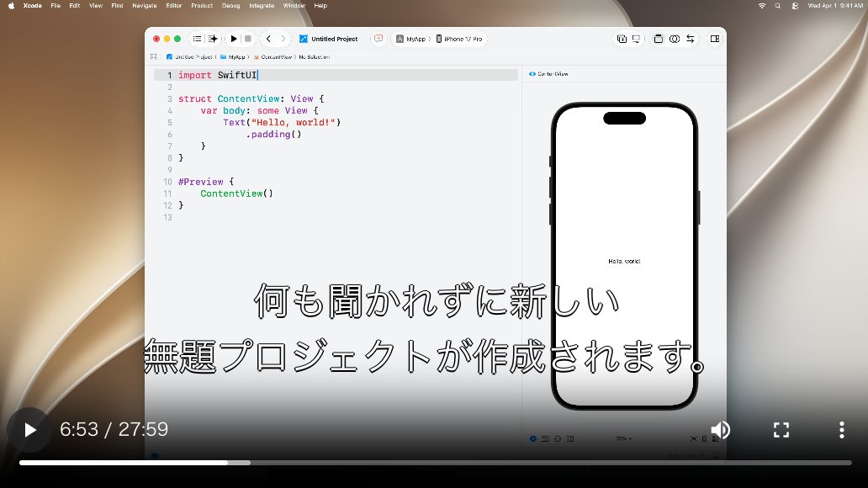Viewport: 868px width, 488px height.
Task: Click the Wed Apr 1 9:41 AM clock
Action: (835, 6)
